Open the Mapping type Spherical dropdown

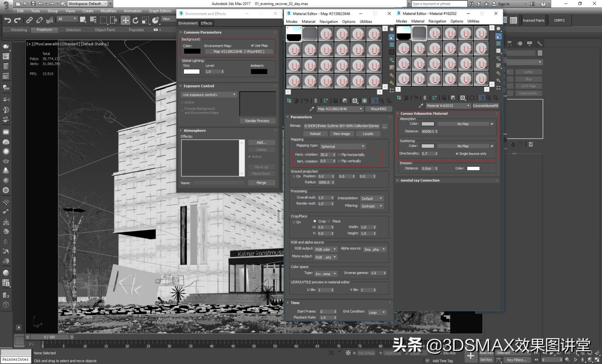[x=342, y=146]
